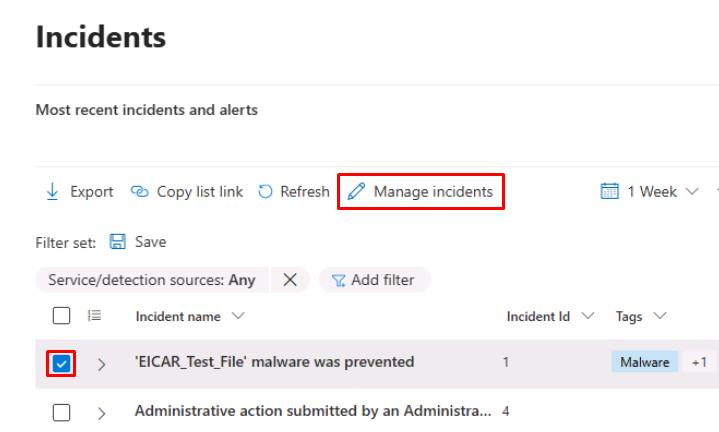Screen dimensions: 719x432
Task: Click the Manage incidents pencil icon
Action: pos(357,192)
